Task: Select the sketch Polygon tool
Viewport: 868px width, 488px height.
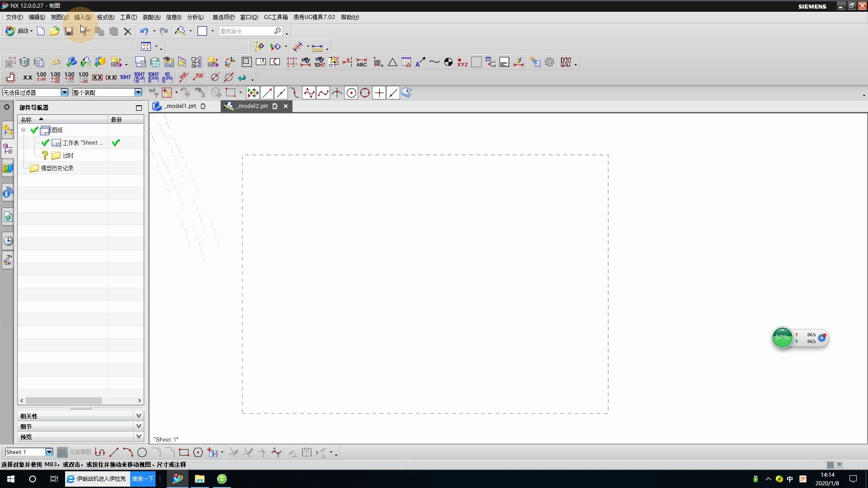Action: 198,452
